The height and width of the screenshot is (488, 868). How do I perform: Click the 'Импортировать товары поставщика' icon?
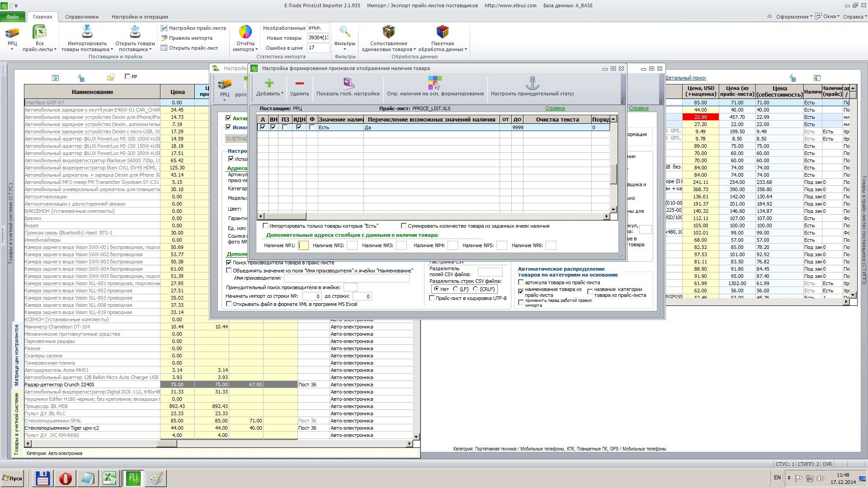click(x=87, y=32)
